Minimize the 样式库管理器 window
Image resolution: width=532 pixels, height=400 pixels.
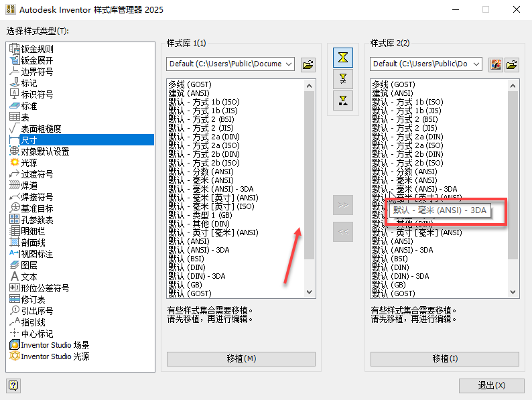[456, 9]
